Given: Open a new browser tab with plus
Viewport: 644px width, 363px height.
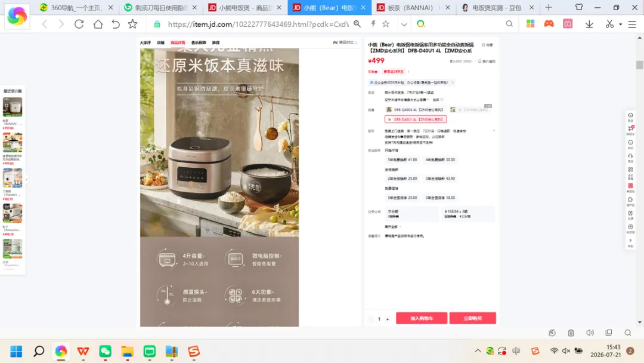Looking at the screenshot, I should 549,7.
